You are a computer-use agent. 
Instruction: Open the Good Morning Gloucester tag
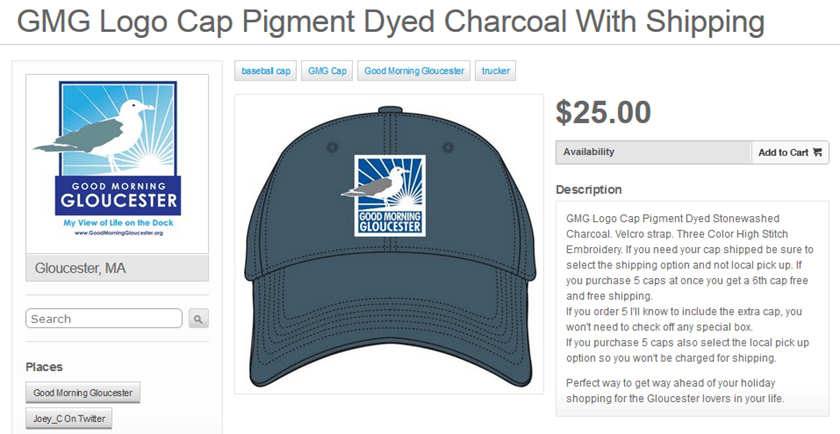pos(414,71)
